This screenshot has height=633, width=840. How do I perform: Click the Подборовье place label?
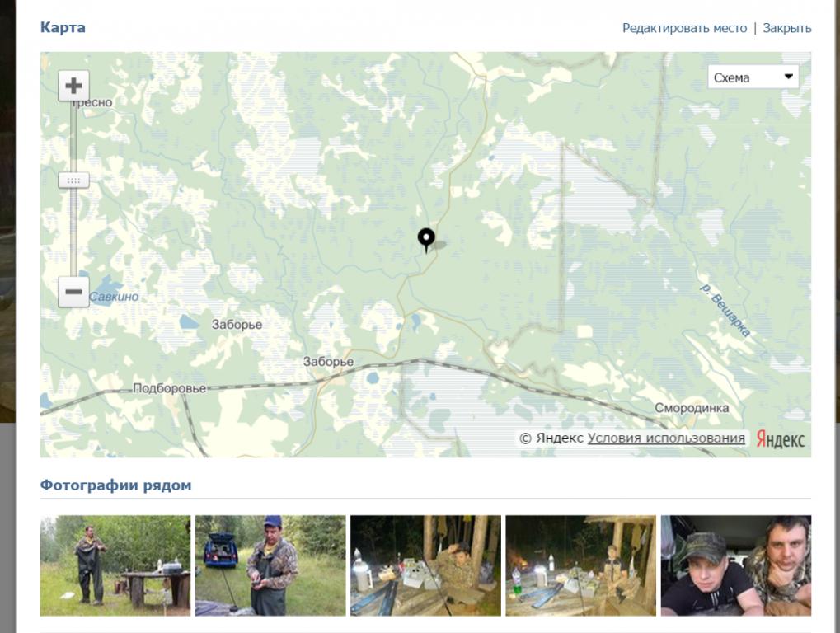point(169,388)
